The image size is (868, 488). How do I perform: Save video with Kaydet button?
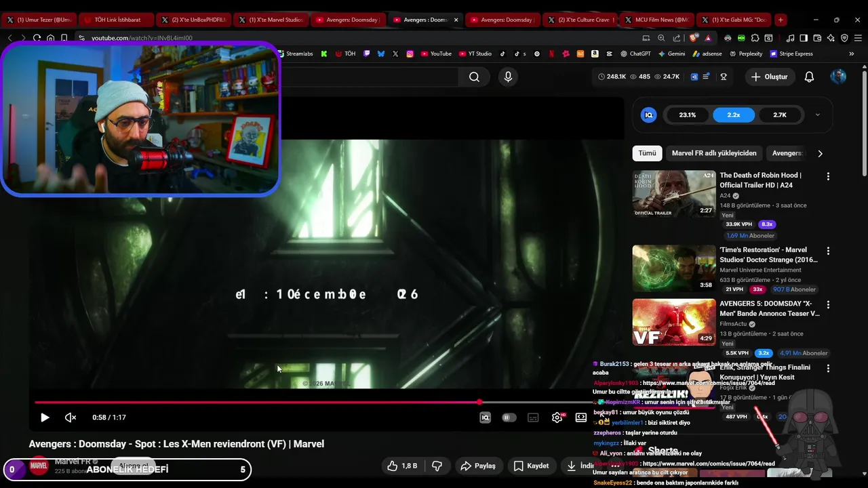click(532, 466)
